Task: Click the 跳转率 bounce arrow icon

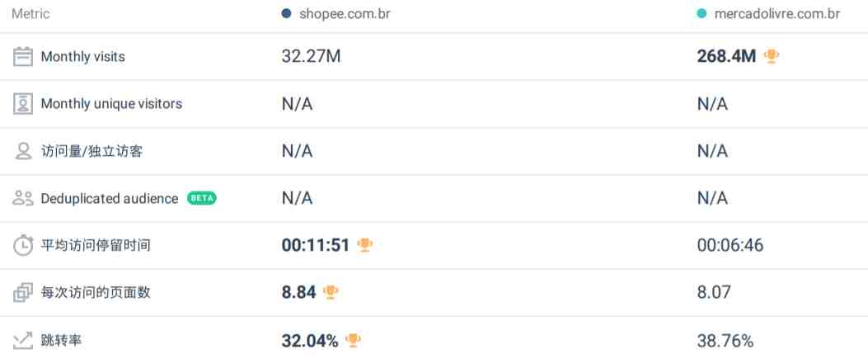Action: 23,340
